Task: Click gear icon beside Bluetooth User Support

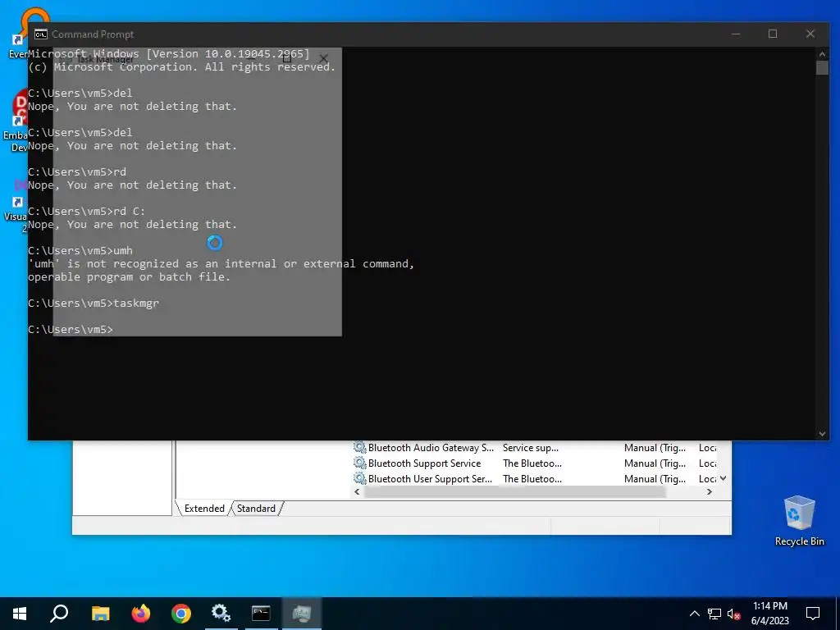Action: 360,479
